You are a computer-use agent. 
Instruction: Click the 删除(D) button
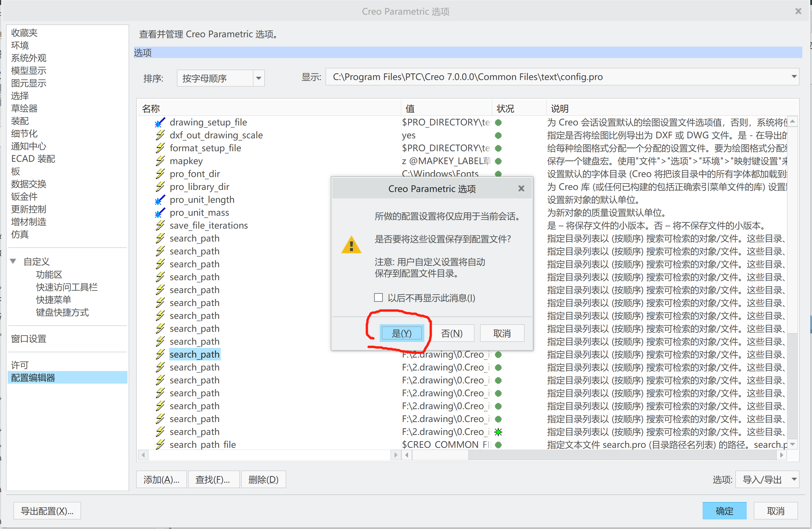tap(264, 479)
